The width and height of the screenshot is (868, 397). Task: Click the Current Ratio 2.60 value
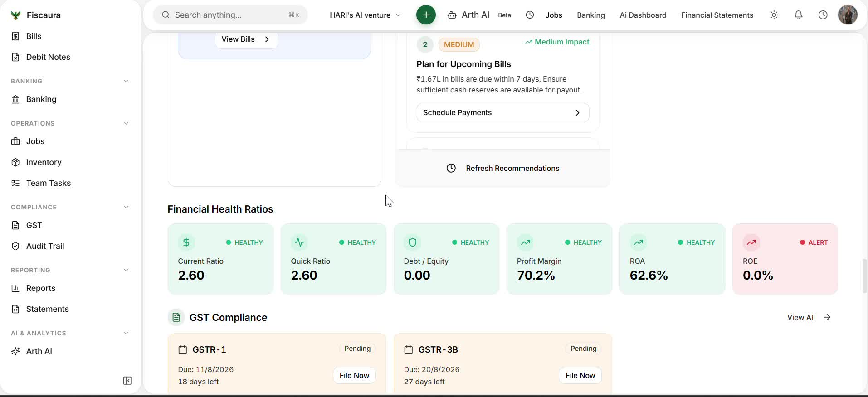(x=191, y=276)
